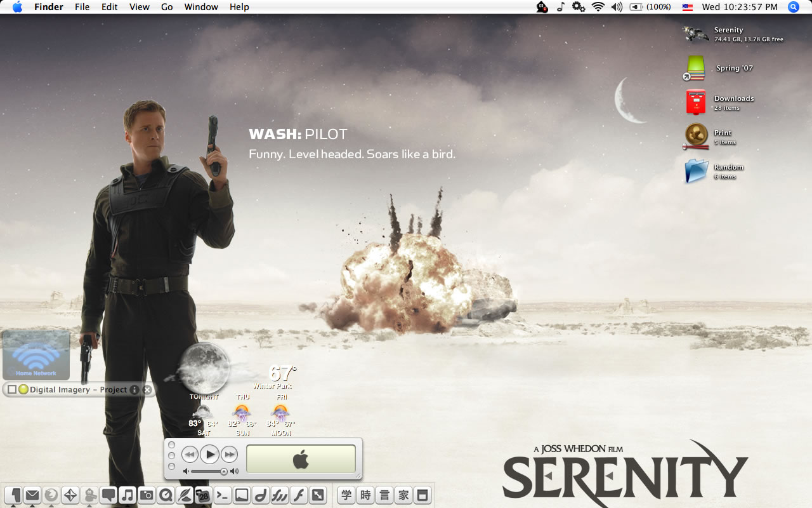812x508 pixels.
Task: Launch iChat speech bubble in Dock
Action: point(108,495)
